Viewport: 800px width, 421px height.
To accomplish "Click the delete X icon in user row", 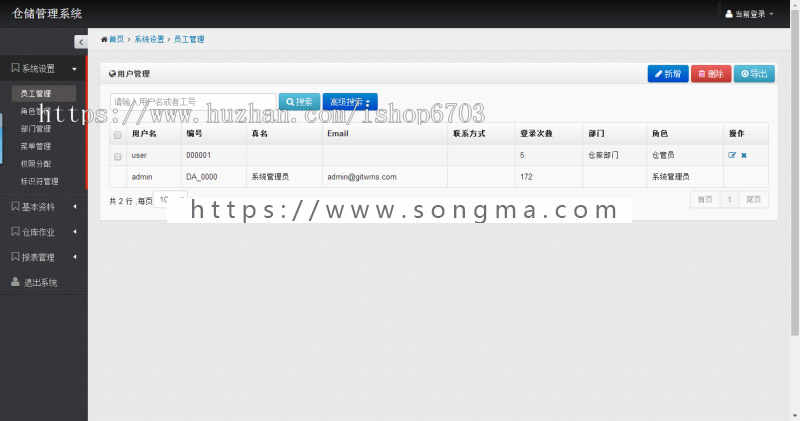I will pos(744,156).
